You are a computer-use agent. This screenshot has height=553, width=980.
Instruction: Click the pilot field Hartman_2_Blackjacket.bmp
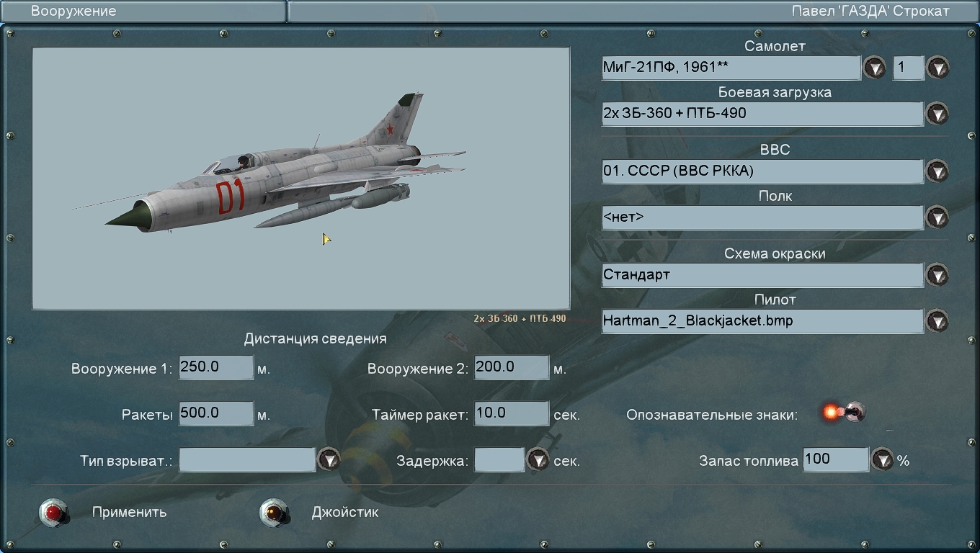pos(762,321)
